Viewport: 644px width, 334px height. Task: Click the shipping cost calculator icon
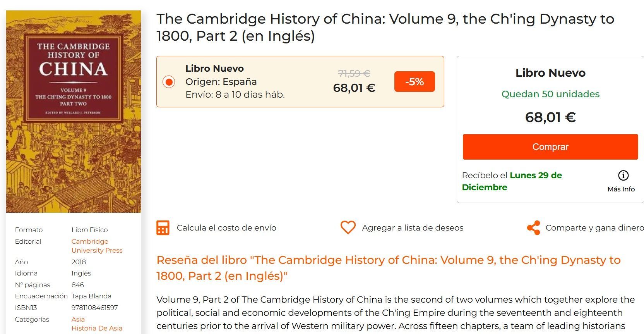click(x=163, y=228)
